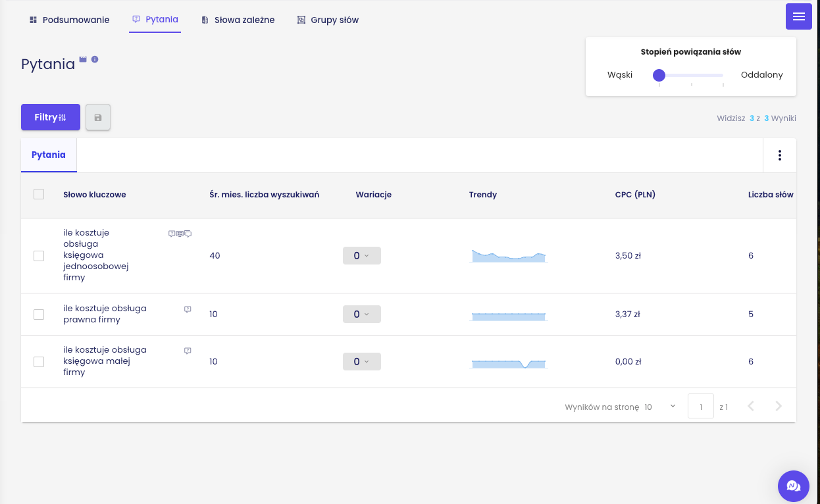This screenshot has height=504, width=820.
Task: Tick the select-all checkbox in table header
Action: [39, 194]
